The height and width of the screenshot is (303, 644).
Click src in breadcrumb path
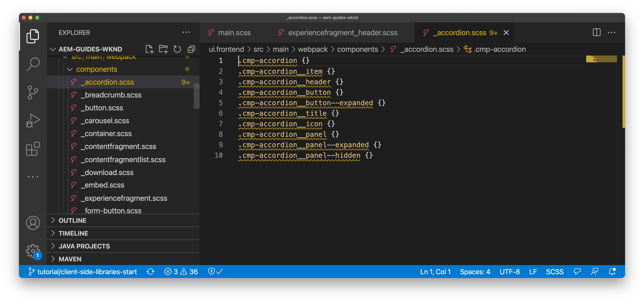point(258,49)
